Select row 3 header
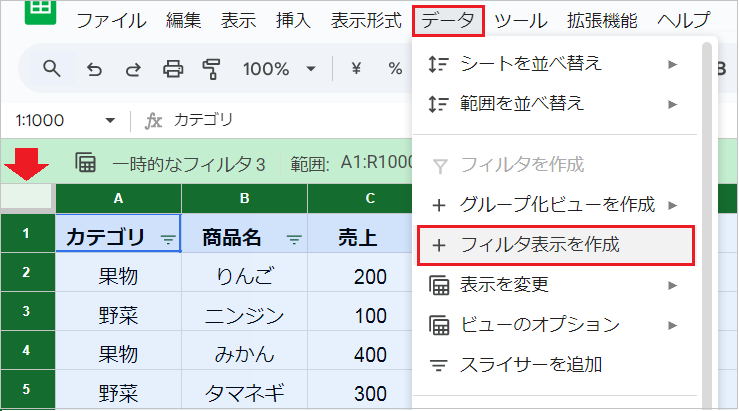This screenshot has height=411, width=739. click(x=27, y=312)
